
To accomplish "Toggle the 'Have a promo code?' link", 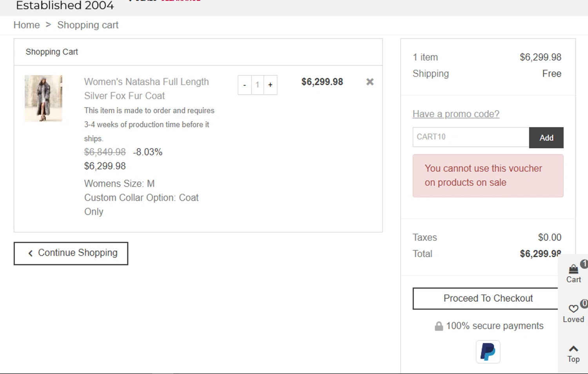I will coord(456,114).
